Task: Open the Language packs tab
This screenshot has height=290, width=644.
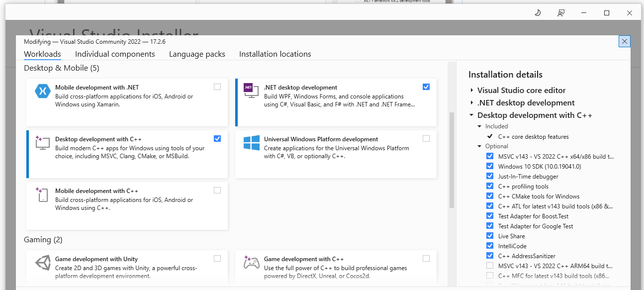Action: pos(197,54)
